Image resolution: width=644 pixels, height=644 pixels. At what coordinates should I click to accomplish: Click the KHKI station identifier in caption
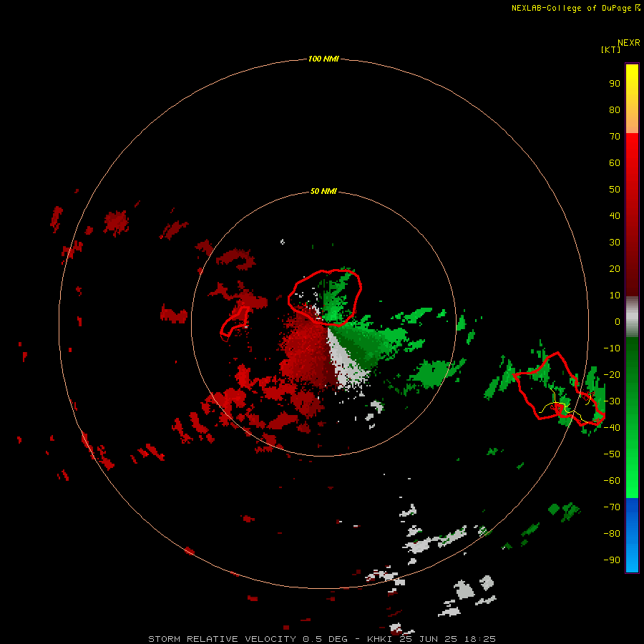pos(381,639)
